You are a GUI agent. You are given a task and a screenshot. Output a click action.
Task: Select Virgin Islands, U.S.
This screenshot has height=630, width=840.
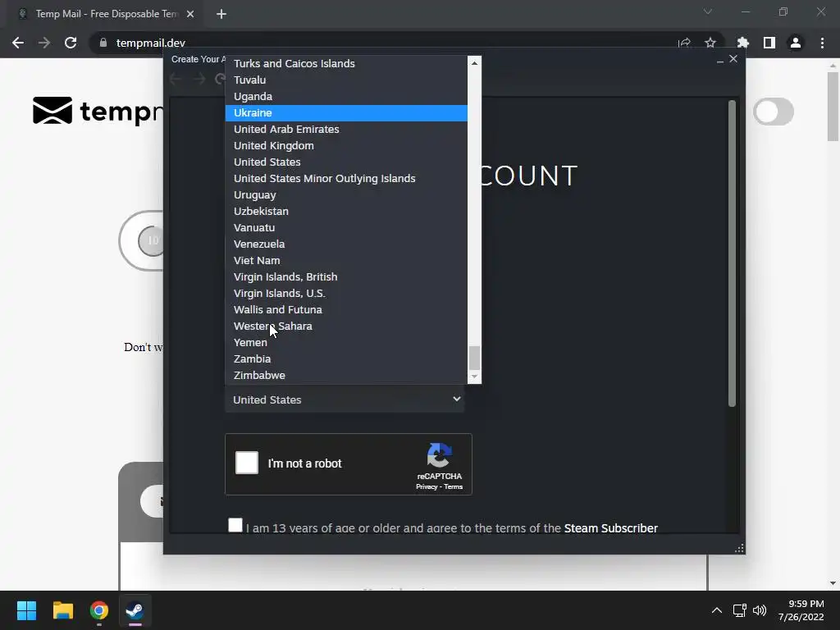pyautogui.click(x=346, y=293)
